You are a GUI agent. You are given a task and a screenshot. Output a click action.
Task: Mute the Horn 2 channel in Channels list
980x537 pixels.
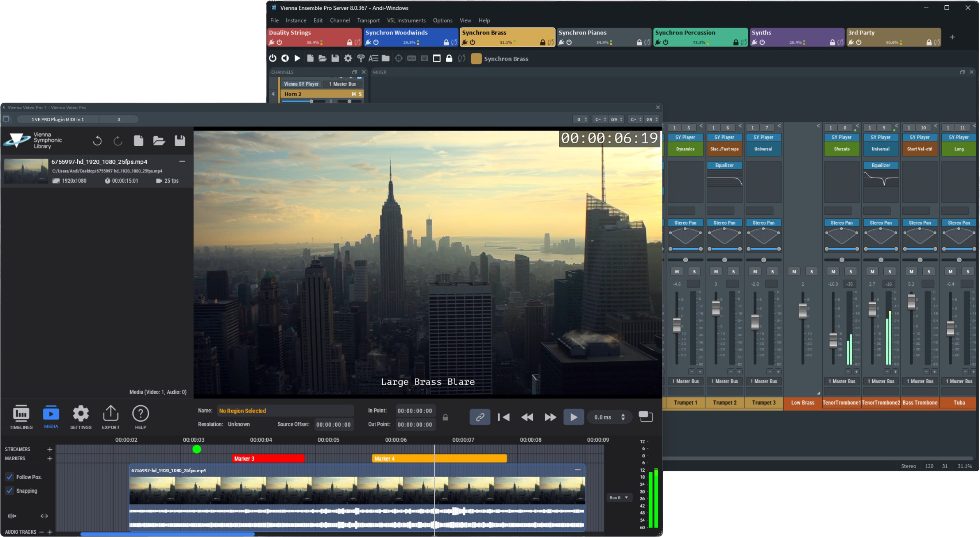pos(353,94)
